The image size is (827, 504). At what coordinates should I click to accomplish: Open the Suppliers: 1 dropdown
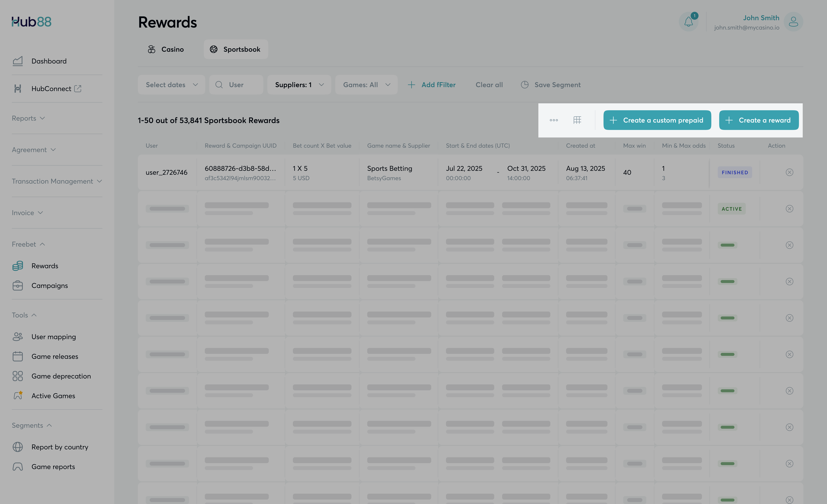pos(299,85)
